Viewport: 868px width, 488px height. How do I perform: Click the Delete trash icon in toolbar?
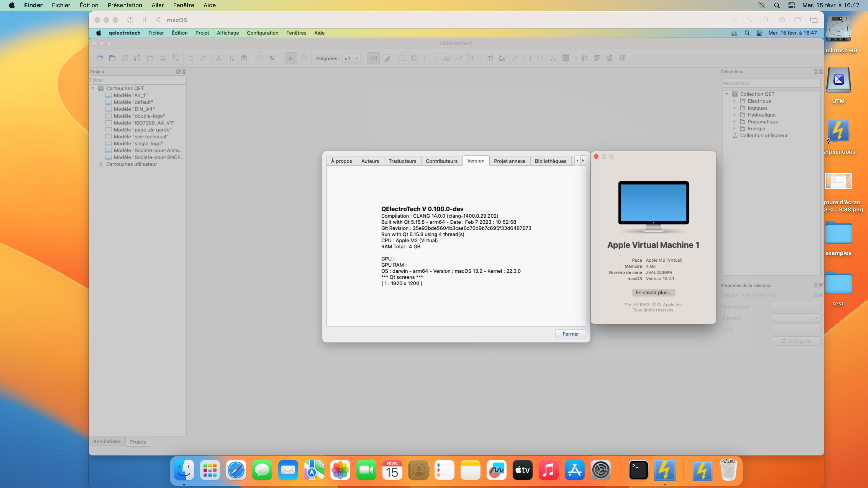tap(259, 58)
